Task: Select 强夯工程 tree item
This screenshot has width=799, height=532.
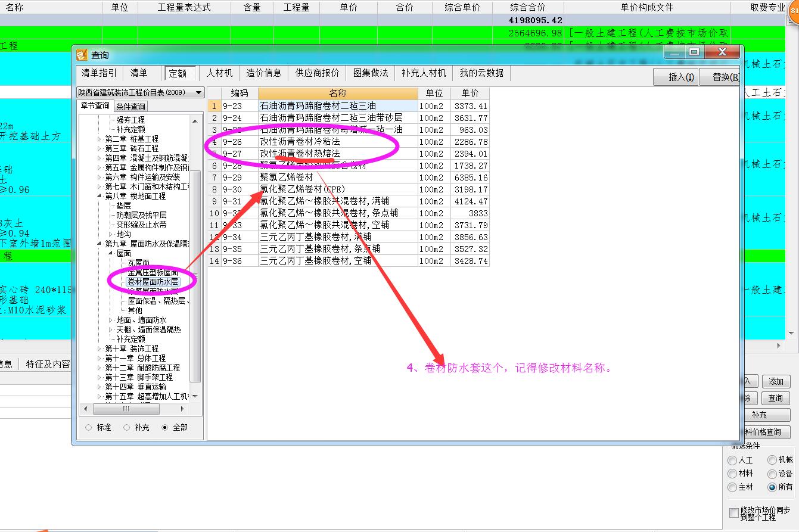Action: tap(130, 120)
